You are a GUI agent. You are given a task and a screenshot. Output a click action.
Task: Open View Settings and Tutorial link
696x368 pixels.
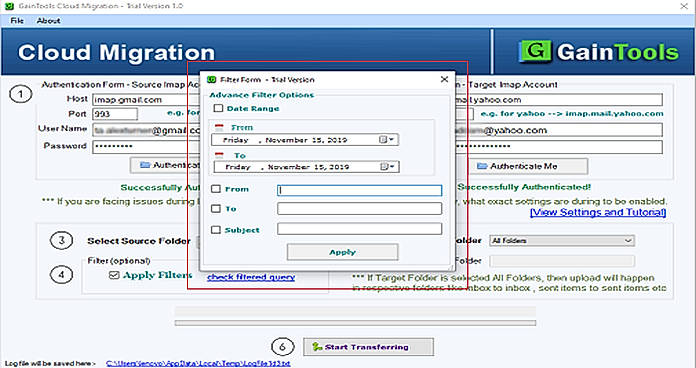click(598, 213)
